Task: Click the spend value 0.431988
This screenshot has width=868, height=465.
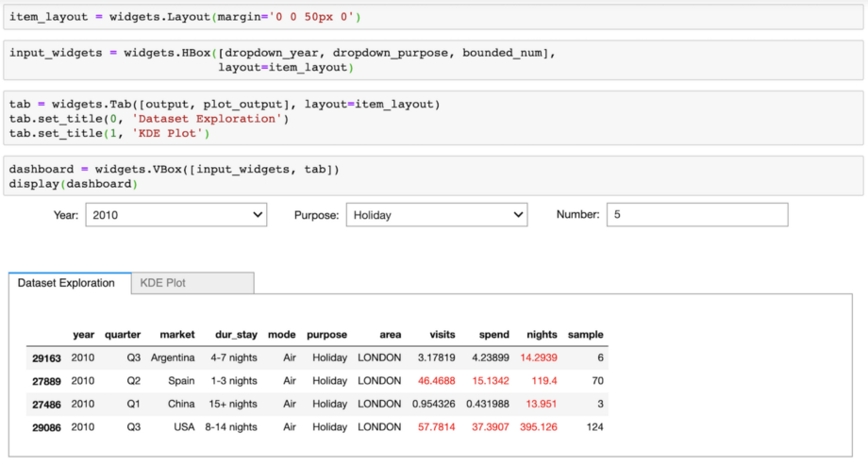Action: (488, 404)
